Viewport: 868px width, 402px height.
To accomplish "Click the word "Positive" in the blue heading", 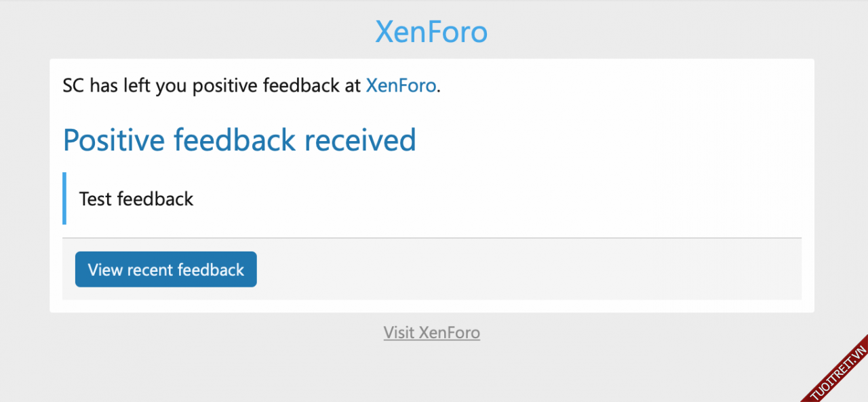I will click(x=113, y=140).
